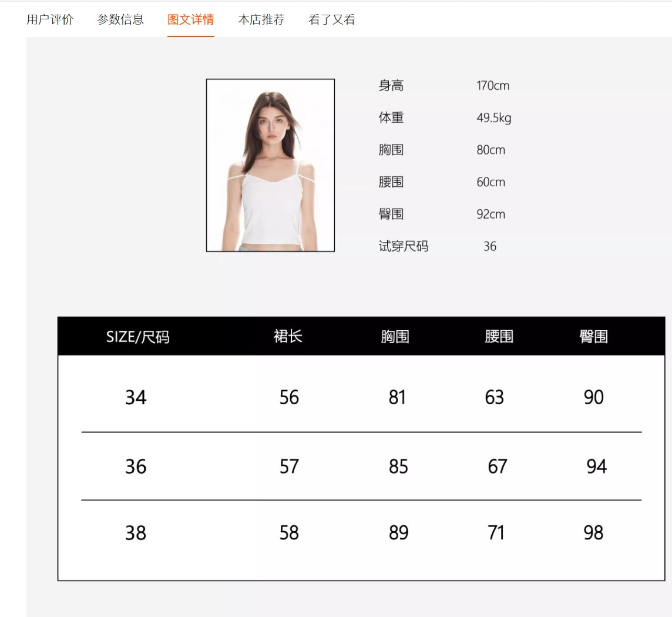Image resolution: width=672 pixels, height=617 pixels.
Task: Click the 臀围 header in size table
Action: pyautogui.click(x=593, y=337)
